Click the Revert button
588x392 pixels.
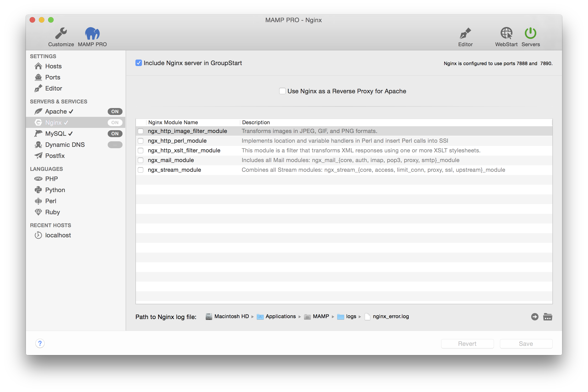point(467,344)
